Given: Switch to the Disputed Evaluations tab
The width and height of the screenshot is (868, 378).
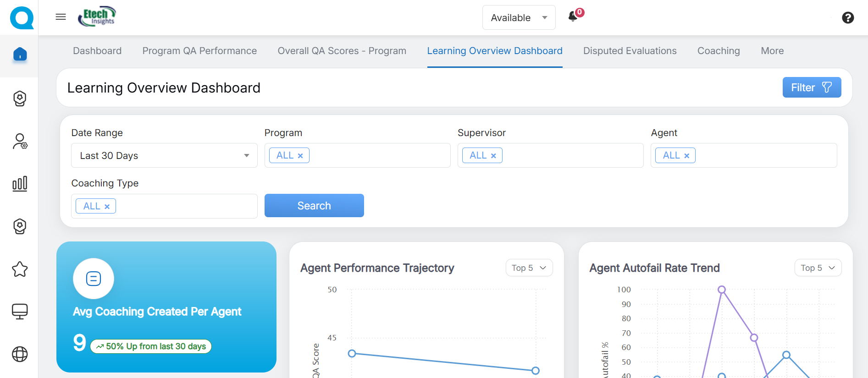Looking at the screenshot, I should [x=630, y=51].
